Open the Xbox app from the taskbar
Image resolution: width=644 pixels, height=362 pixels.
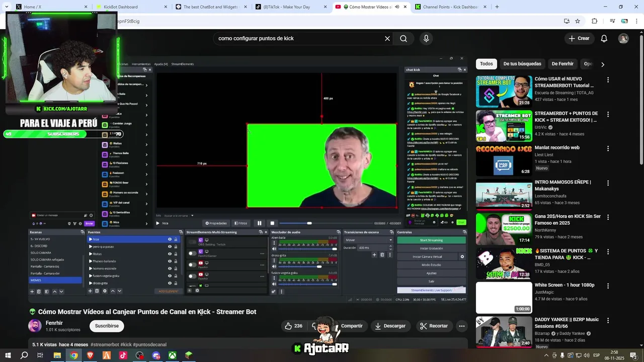click(x=172, y=355)
